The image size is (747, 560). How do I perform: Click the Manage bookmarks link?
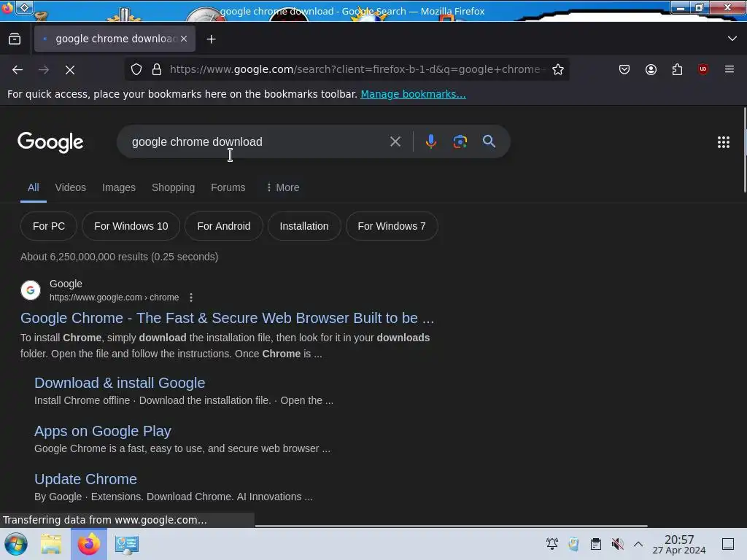tap(413, 94)
